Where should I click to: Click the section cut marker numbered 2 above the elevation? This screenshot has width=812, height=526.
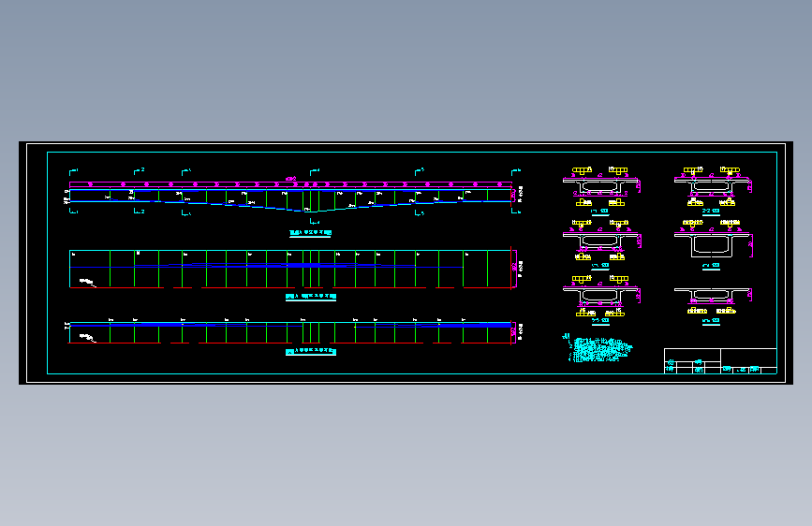coord(139,171)
